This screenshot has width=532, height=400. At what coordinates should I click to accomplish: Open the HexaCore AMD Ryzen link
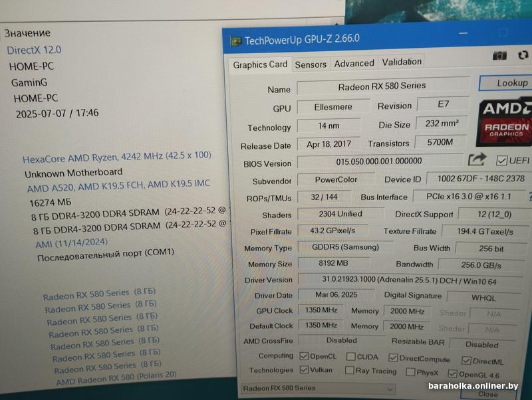pos(117,157)
